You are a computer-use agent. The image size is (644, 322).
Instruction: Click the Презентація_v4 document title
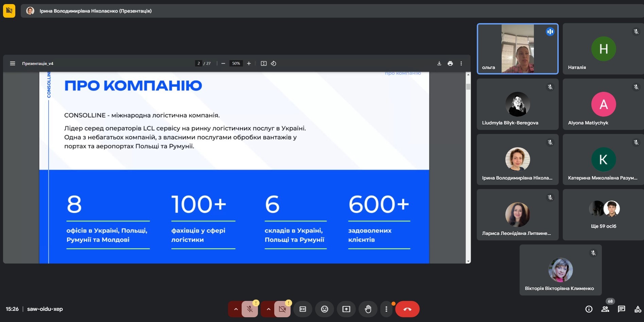click(38, 64)
